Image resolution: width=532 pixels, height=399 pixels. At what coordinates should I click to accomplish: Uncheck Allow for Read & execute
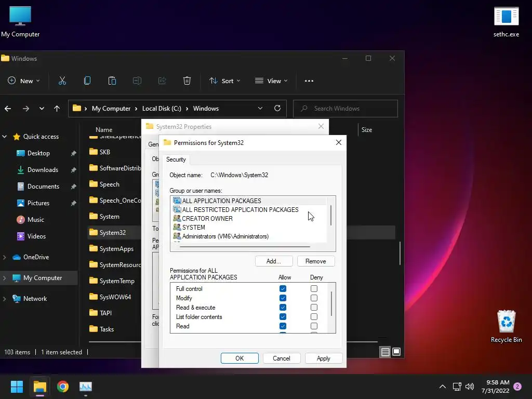click(283, 308)
